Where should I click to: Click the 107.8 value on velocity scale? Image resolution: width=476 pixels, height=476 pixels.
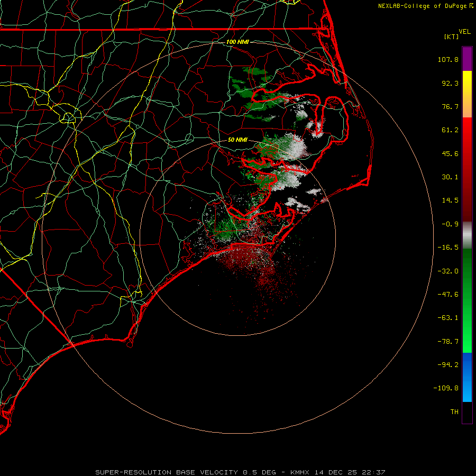pos(448,59)
